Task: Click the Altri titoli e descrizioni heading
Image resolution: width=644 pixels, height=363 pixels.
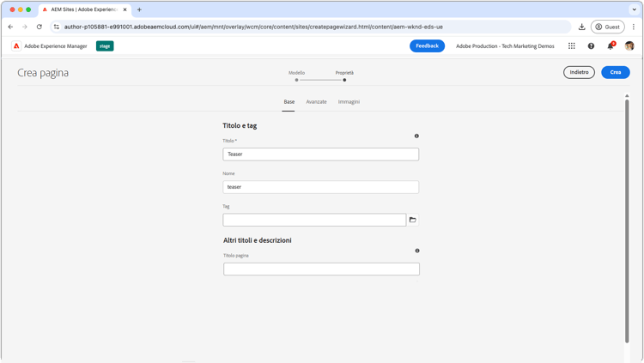Action: pyautogui.click(x=257, y=240)
